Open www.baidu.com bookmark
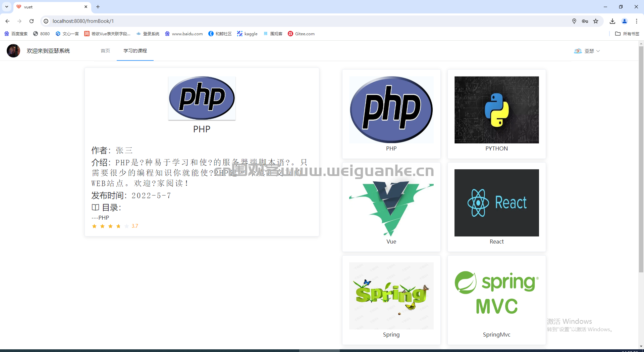Viewport: 644px width, 352px height. coord(184,34)
